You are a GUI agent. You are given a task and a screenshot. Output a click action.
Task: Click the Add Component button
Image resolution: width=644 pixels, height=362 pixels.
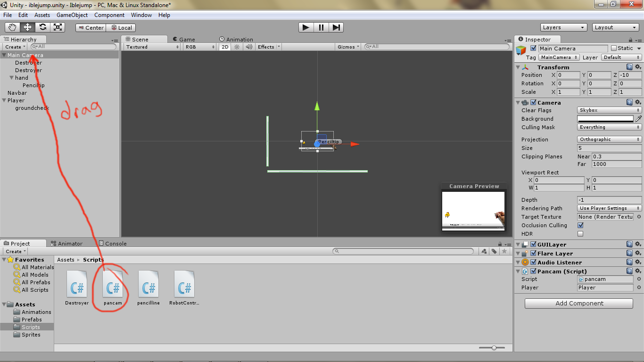(578, 303)
